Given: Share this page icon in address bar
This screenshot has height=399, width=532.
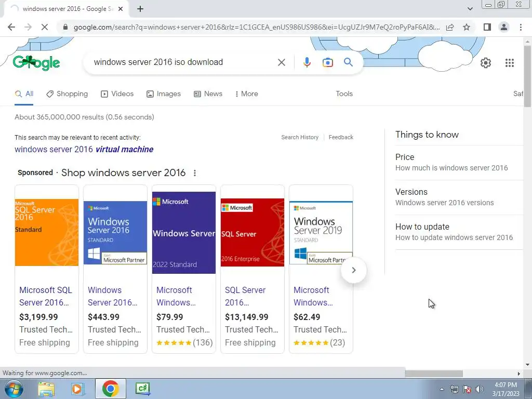Looking at the screenshot, I should click(x=450, y=27).
